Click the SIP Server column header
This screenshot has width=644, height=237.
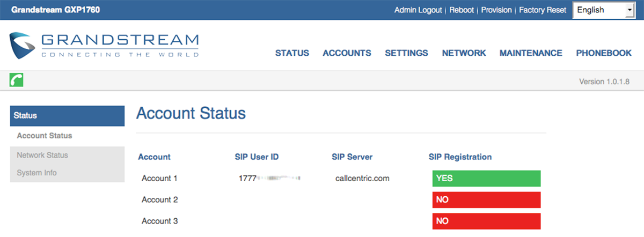coord(352,157)
